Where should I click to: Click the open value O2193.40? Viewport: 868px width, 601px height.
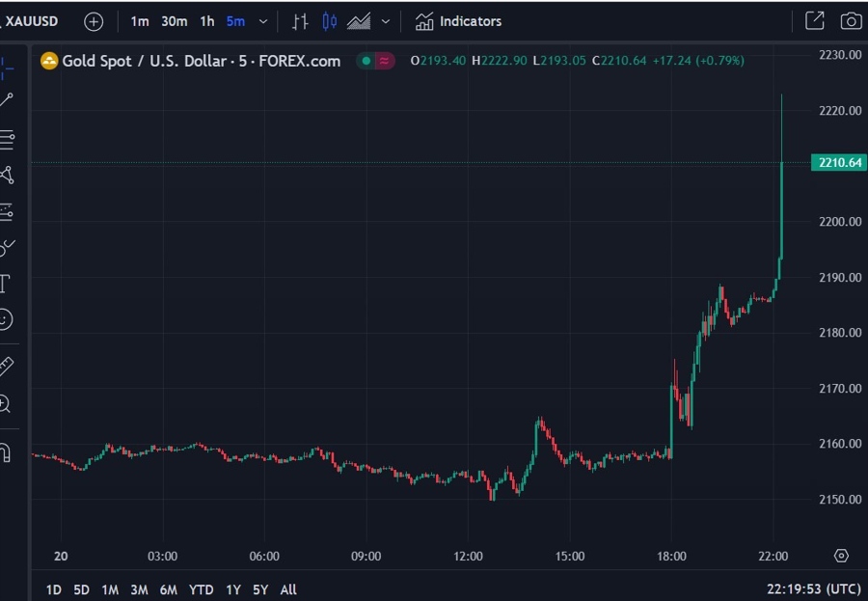click(x=438, y=61)
